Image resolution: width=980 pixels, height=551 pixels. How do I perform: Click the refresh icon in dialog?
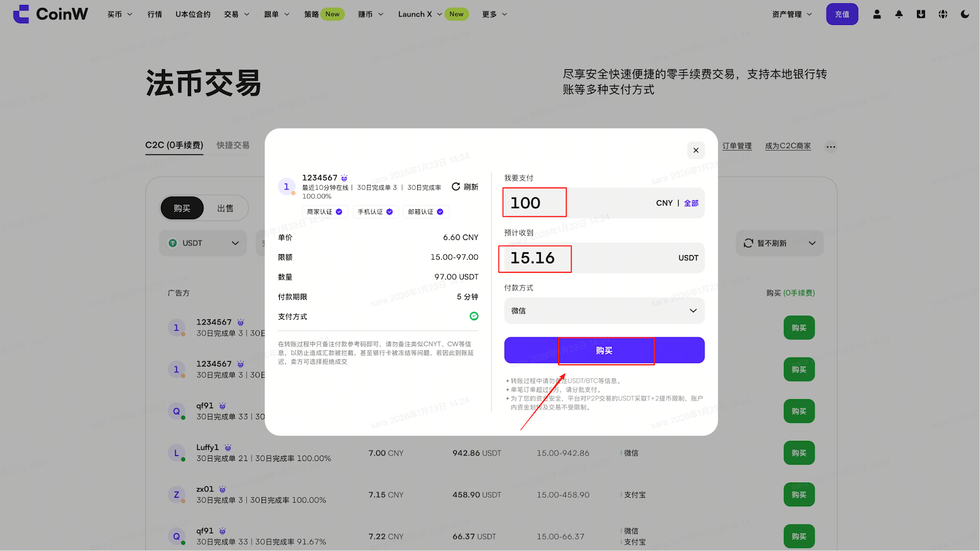(x=456, y=187)
